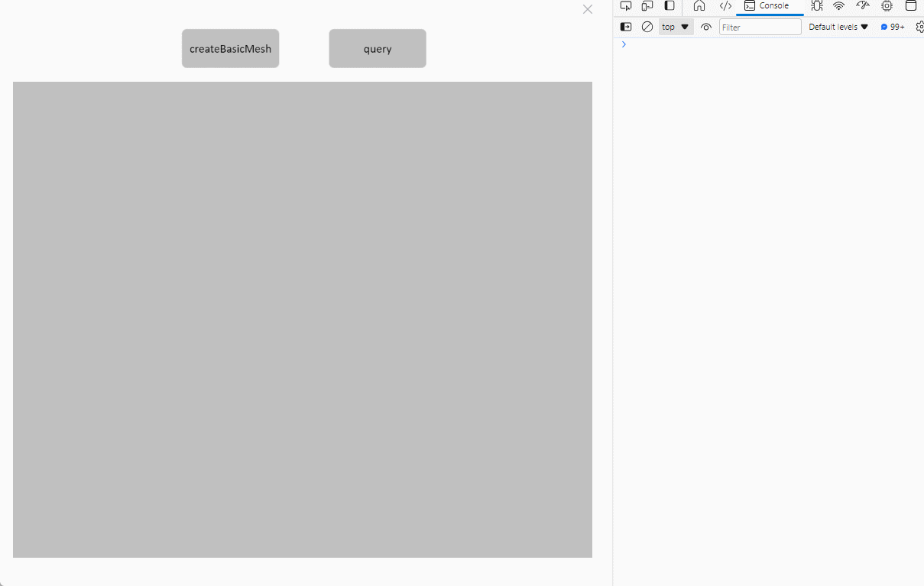Open the Application panel icon
The image size is (924, 586).
coord(910,6)
